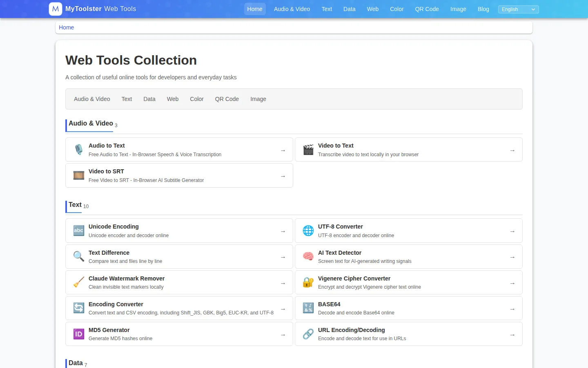
Task: Jump to Web category in filter bar
Action: pyautogui.click(x=173, y=99)
